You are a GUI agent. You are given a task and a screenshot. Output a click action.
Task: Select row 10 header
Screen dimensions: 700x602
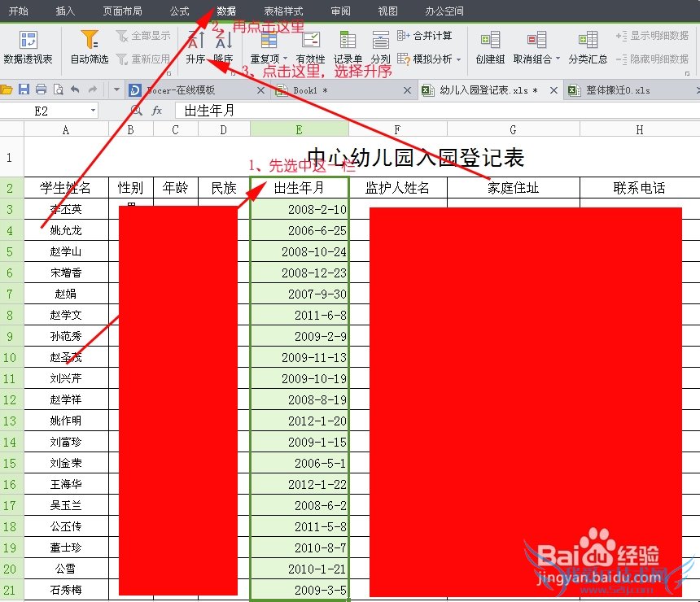11,357
